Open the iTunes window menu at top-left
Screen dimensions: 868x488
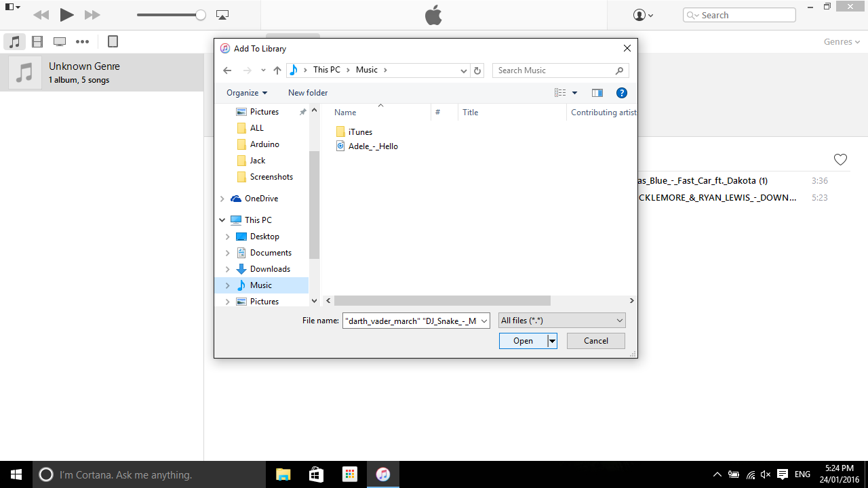[x=12, y=7]
